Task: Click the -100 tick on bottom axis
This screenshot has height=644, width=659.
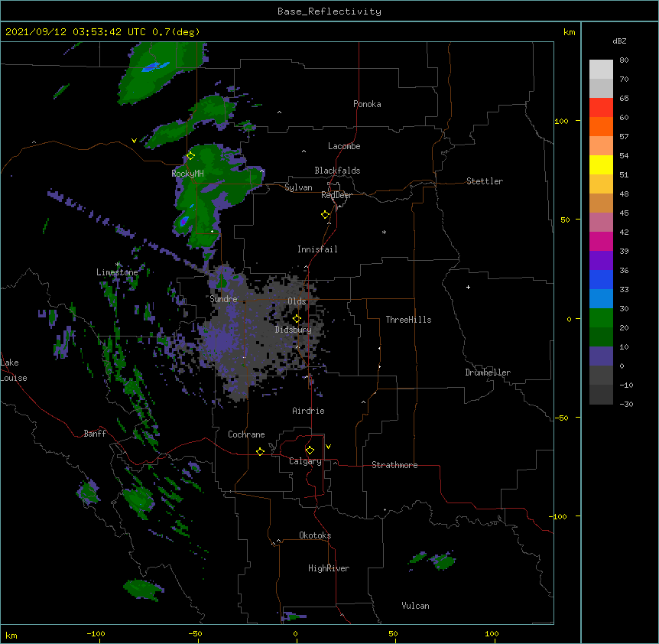Action: [x=96, y=633]
